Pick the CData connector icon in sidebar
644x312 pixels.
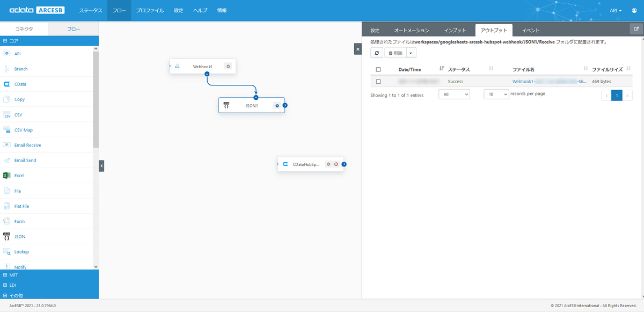7,84
